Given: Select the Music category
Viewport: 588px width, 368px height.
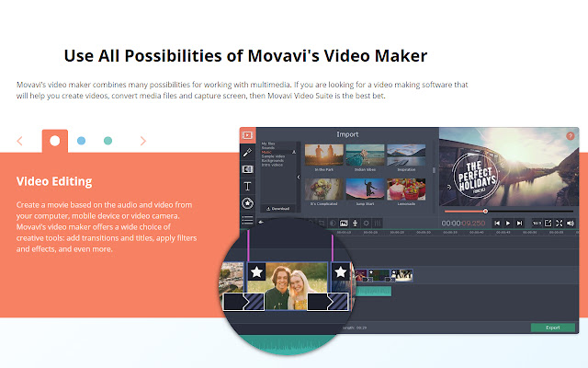Looking at the screenshot, I should 266,152.
